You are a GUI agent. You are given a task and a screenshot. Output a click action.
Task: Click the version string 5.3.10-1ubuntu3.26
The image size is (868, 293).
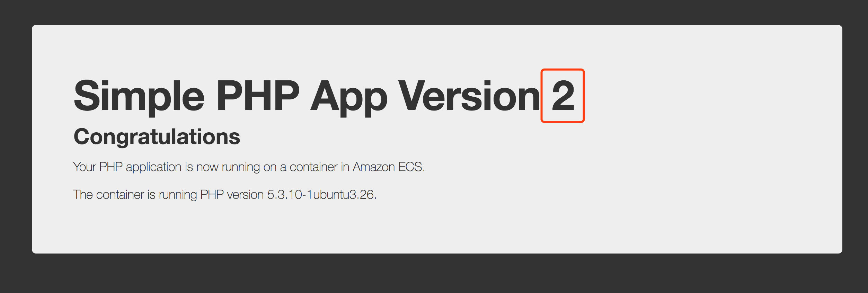[321, 195]
